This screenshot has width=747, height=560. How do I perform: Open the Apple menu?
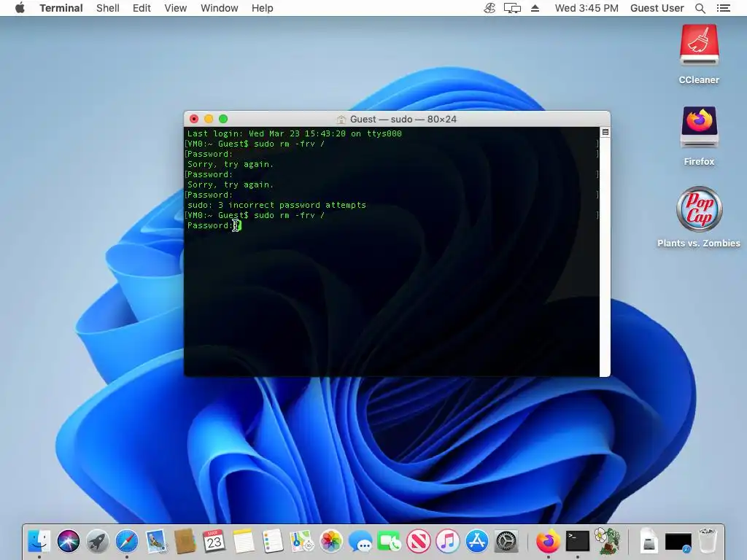coord(20,8)
